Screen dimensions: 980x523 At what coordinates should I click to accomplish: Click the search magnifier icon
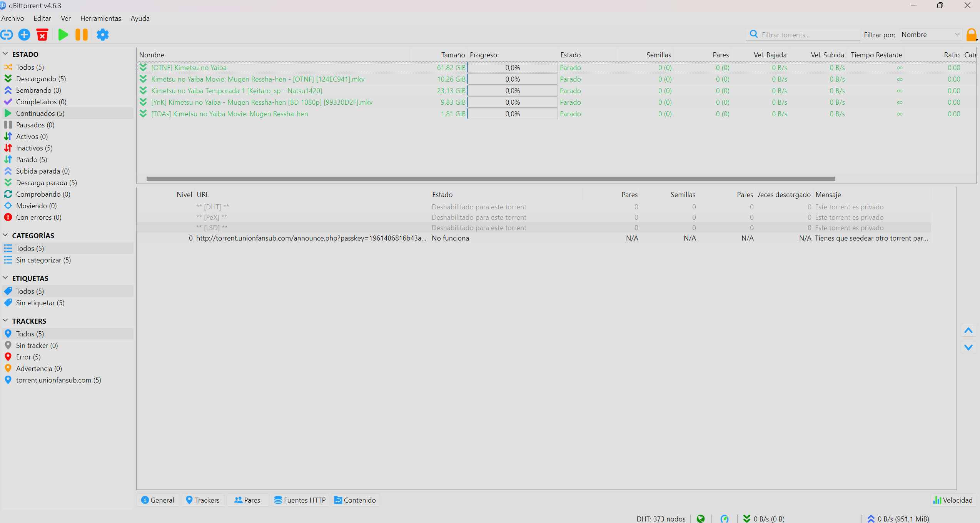pyautogui.click(x=754, y=34)
